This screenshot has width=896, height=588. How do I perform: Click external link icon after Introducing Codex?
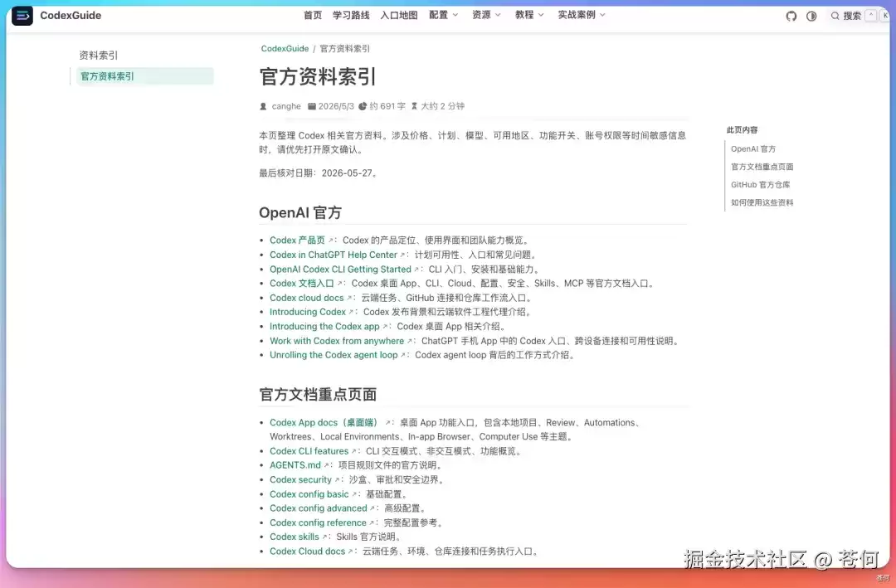coord(352,312)
